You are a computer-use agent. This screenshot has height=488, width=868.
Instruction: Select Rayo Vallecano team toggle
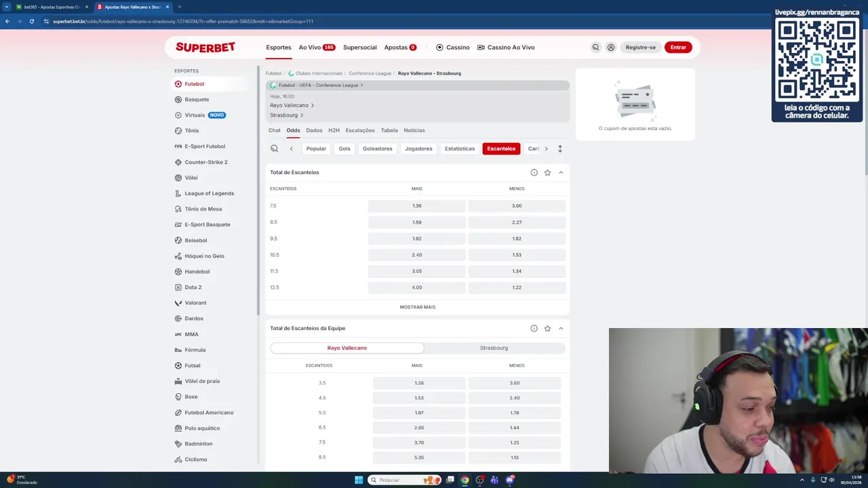coord(347,348)
